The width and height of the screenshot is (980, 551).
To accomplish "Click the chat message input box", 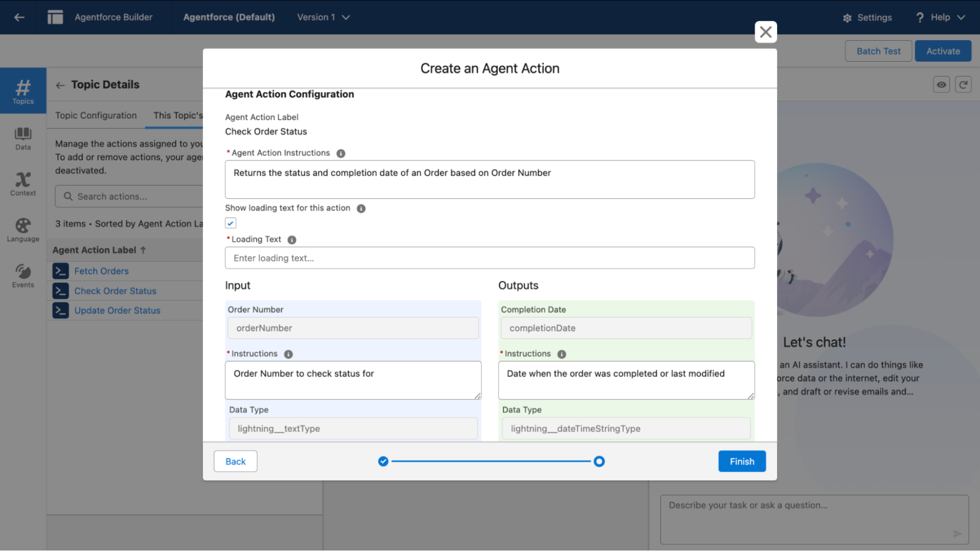I will (x=814, y=520).
